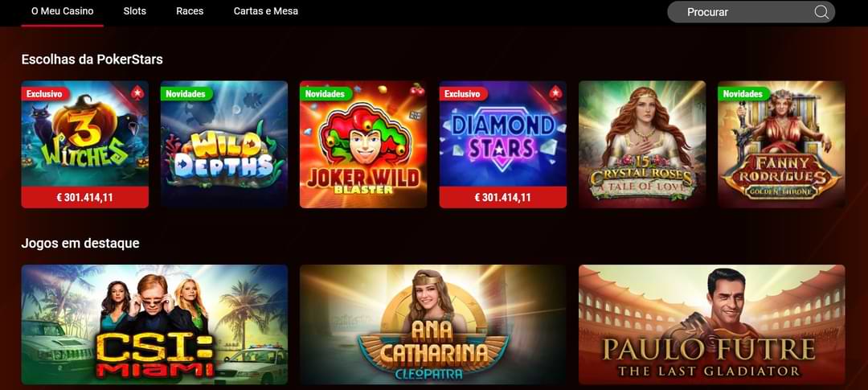
Task: Click the Exclusivo label on Diamond Stars
Action: pyautogui.click(x=463, y=93)
